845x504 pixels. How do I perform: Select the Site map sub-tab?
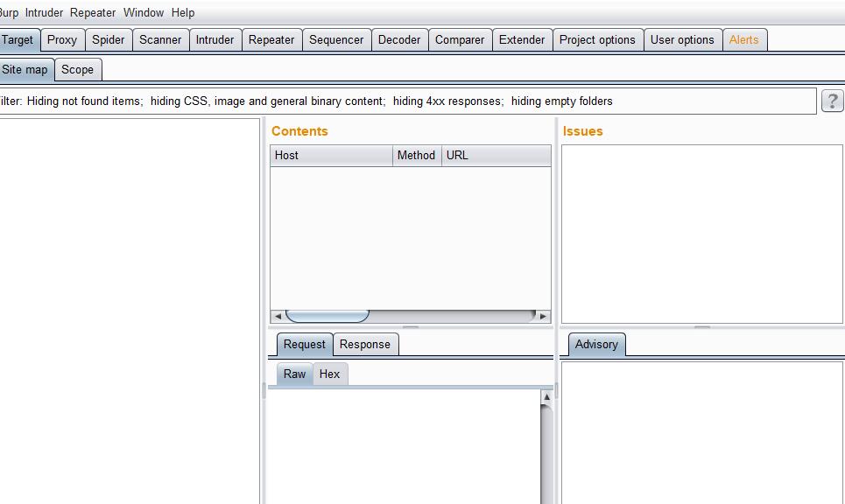26,69
